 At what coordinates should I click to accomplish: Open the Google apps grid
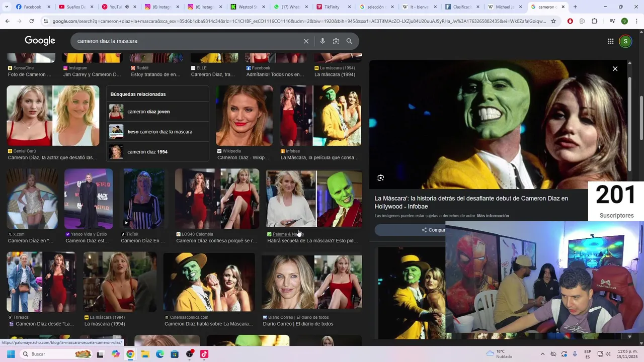610,41
